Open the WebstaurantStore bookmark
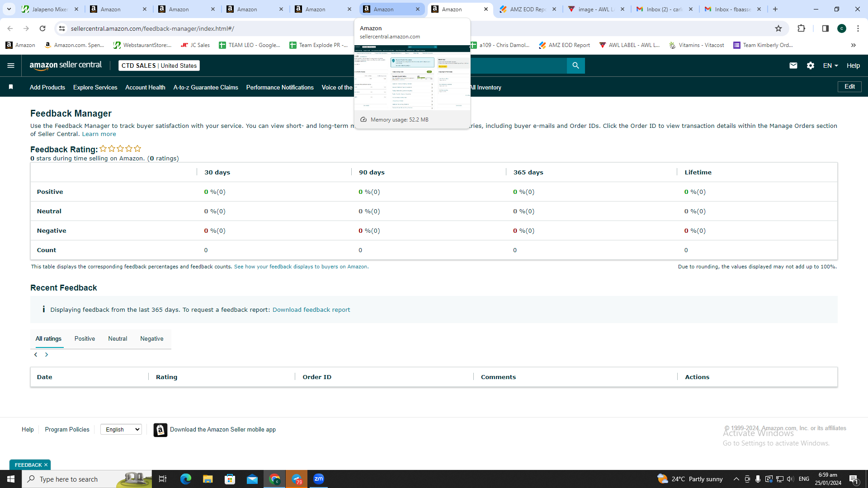Screen dimensions: 868x488 point(142,45)
